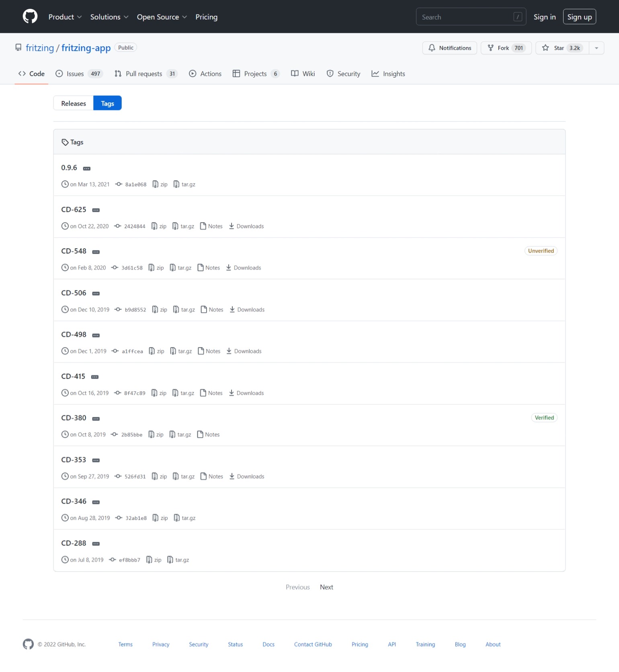
Task: Download zip for tag 0.9.6
Action: (x=160, y=184)
